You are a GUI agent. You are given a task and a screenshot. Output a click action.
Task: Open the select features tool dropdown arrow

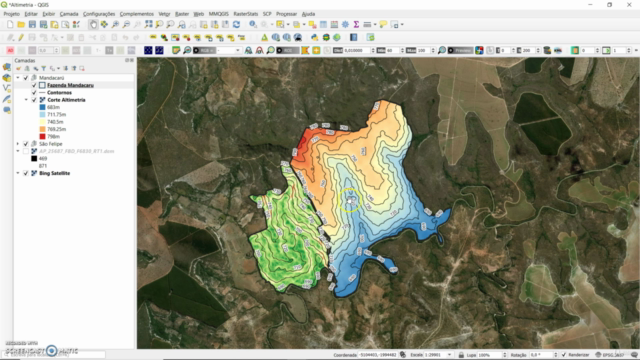(287, 25)
